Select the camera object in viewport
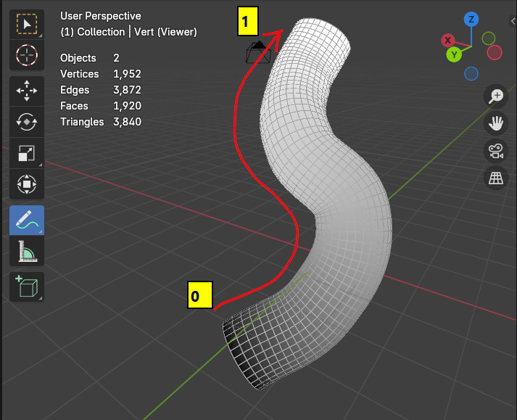This screenshot has height=420, width=517. pyautogui.click(x=258, y=52)
